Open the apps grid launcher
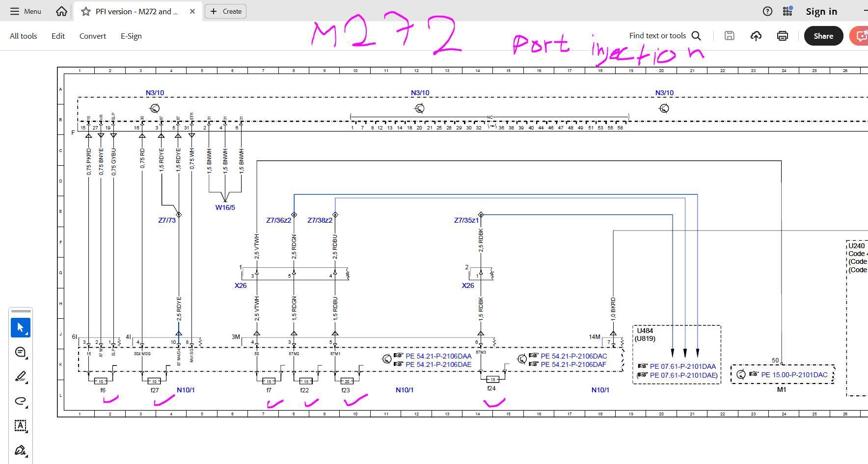The image size is (868, 464). click(x=787, y=11)
